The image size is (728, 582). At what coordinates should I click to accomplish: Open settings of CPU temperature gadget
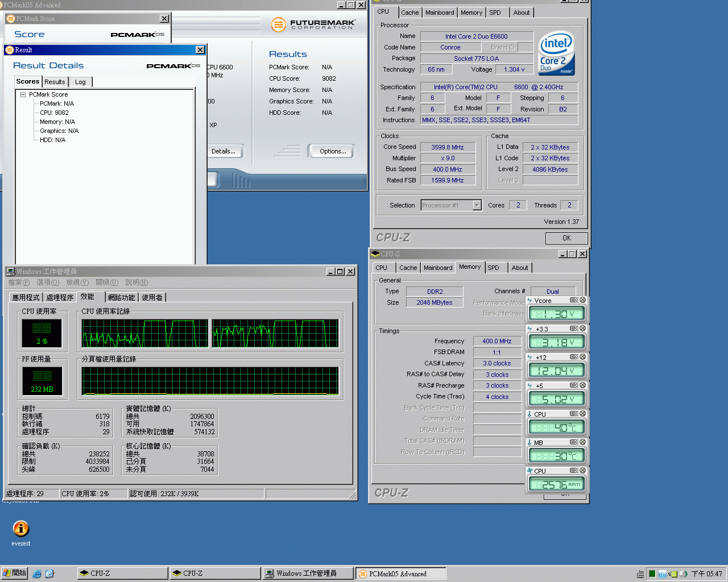click(x=574, y=414)
